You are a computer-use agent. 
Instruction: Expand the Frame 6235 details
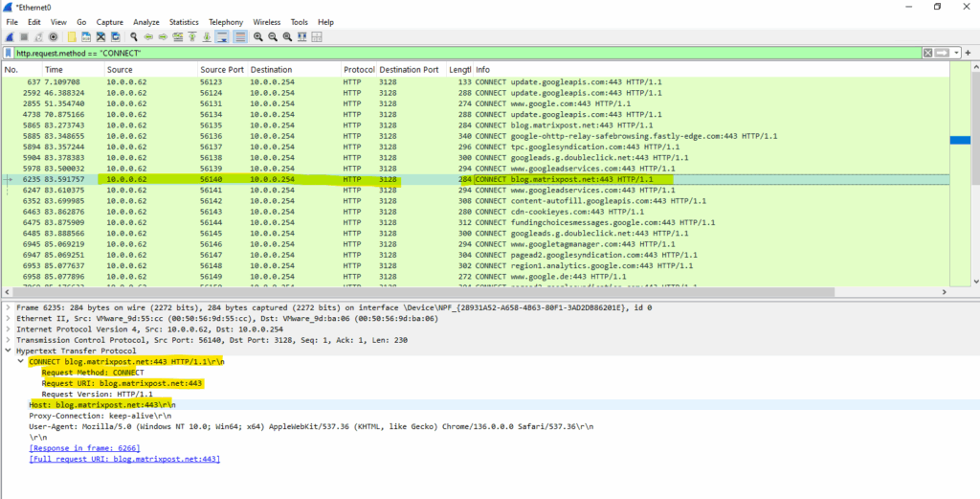[8, 307]
